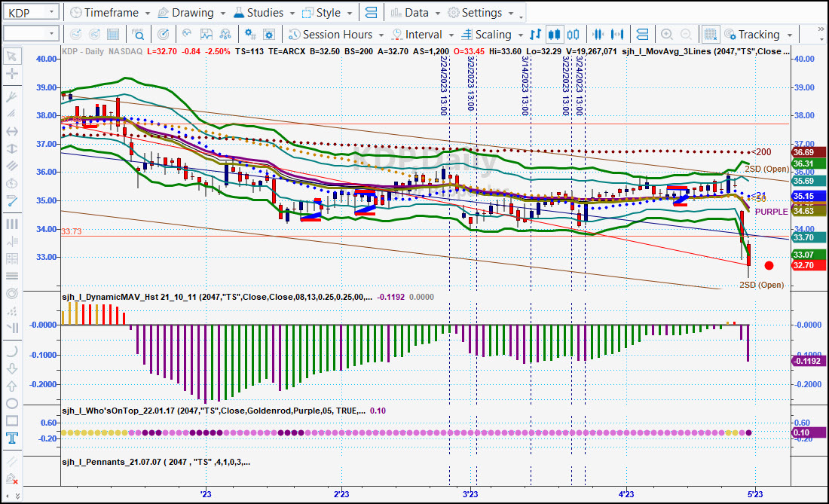Toggle the dotted grid selection button

coord(711,35)
